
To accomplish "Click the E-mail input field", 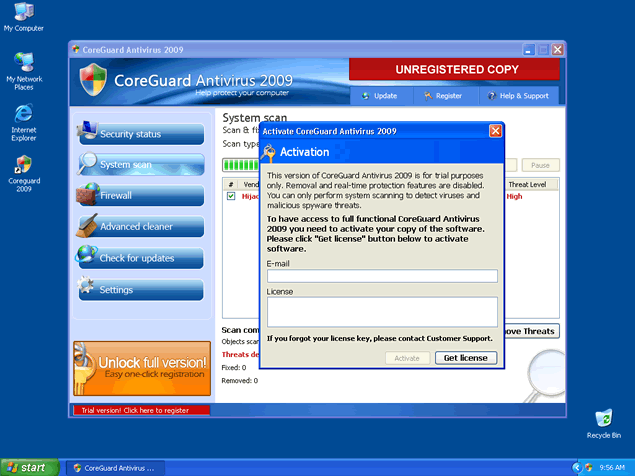I will tap(382, 276).
